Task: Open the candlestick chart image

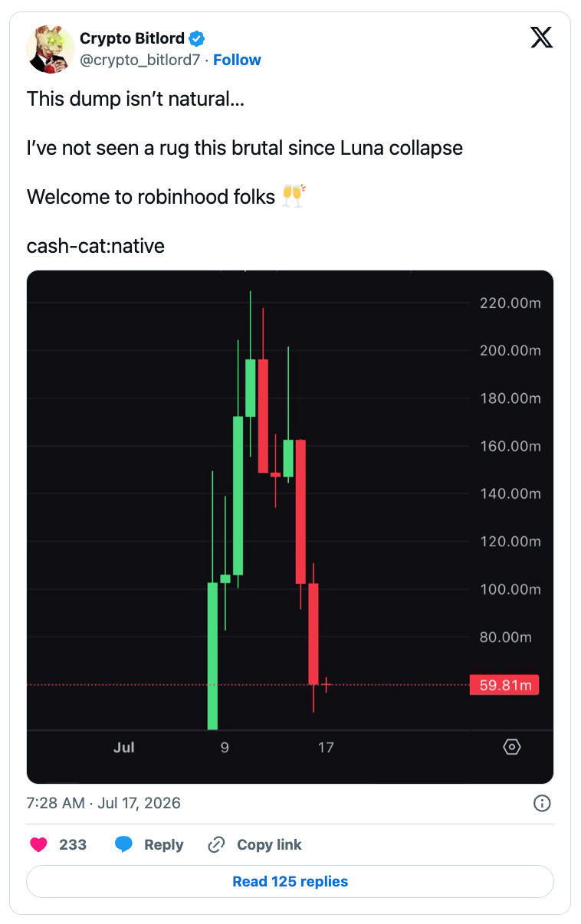Action: (290, 526)
